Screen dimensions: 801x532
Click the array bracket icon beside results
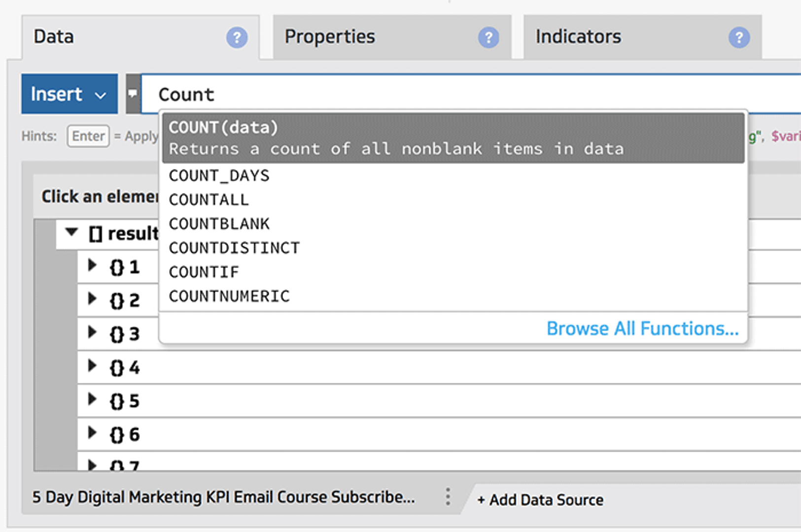coord(96,233)
